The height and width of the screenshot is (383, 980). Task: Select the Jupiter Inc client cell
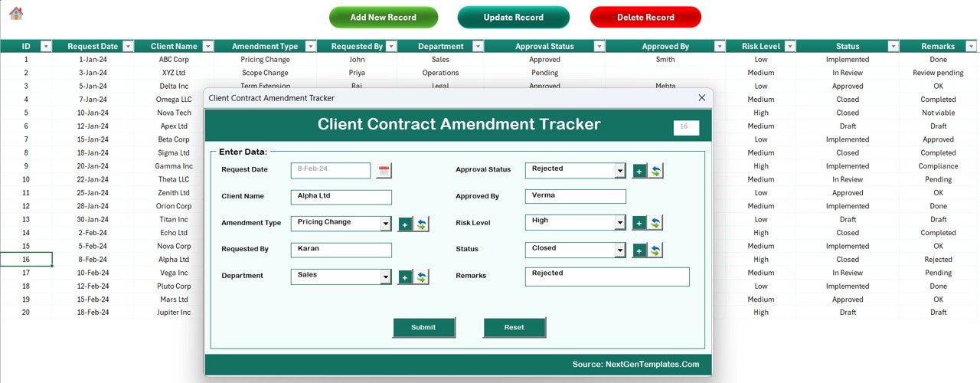pyautogui.click(x=174, y=313)
